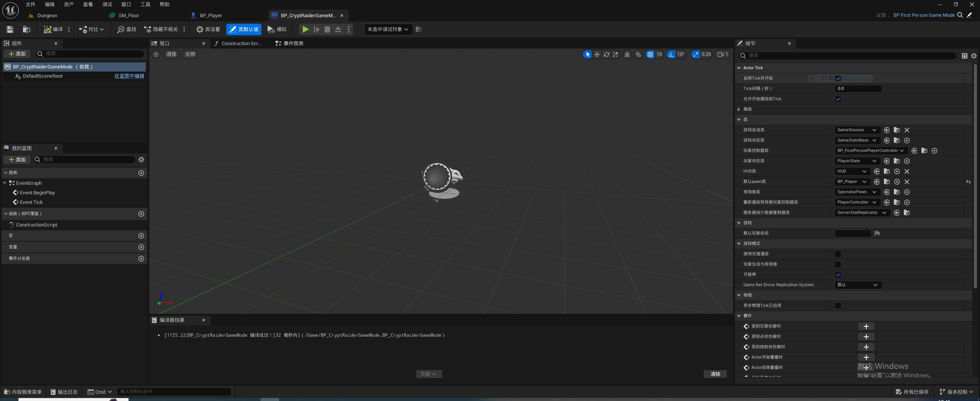Select the DefaultSceneRoot component
The image size is (980, 401).
point(42,76)
